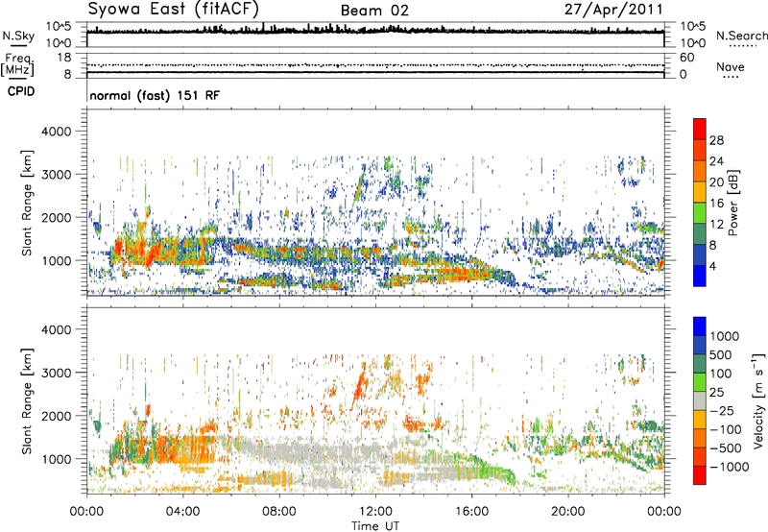
Task: Click the "24" Power colorbar label
Action: coord(716,161)
